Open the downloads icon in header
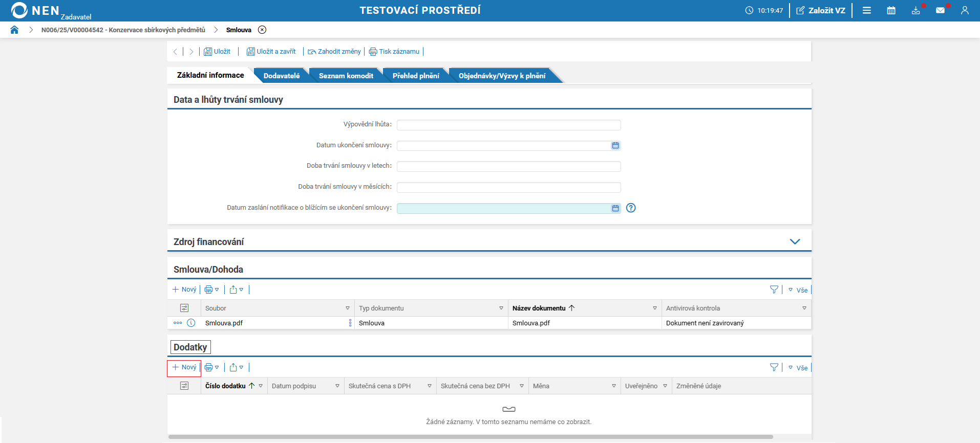Image resolution: width=980 pixels, height=443 pixels. click(x=915, y=10)
